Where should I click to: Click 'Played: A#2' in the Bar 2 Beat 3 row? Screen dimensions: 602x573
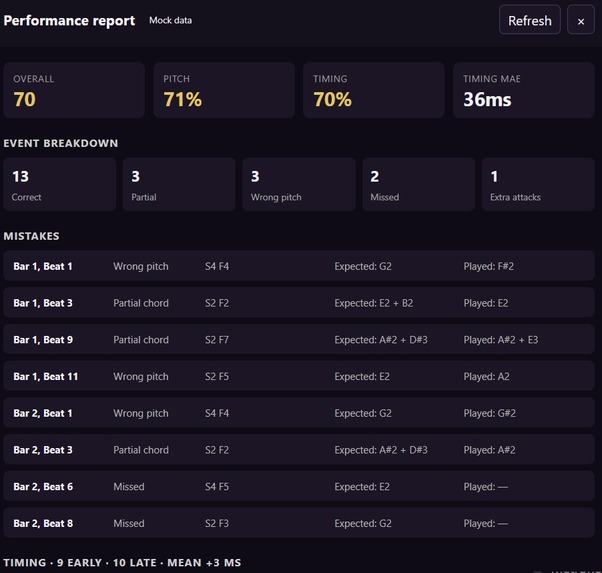[x=489, y=450]
